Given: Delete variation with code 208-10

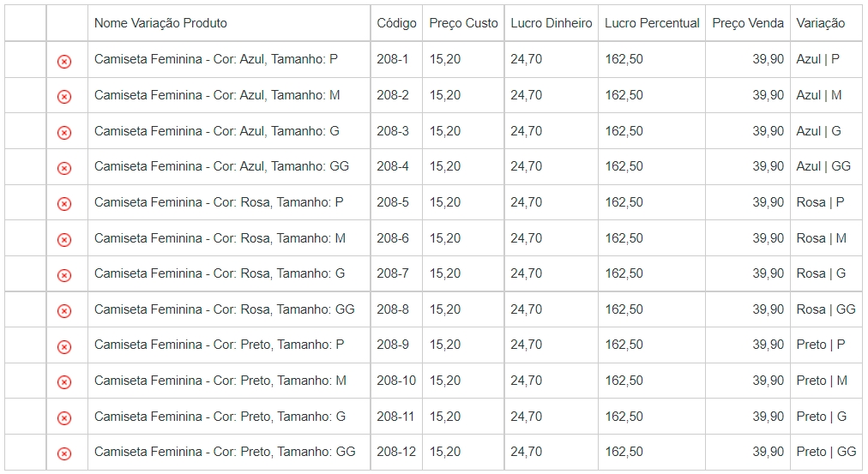Looking at the screenshot, I should coord(63,382).
